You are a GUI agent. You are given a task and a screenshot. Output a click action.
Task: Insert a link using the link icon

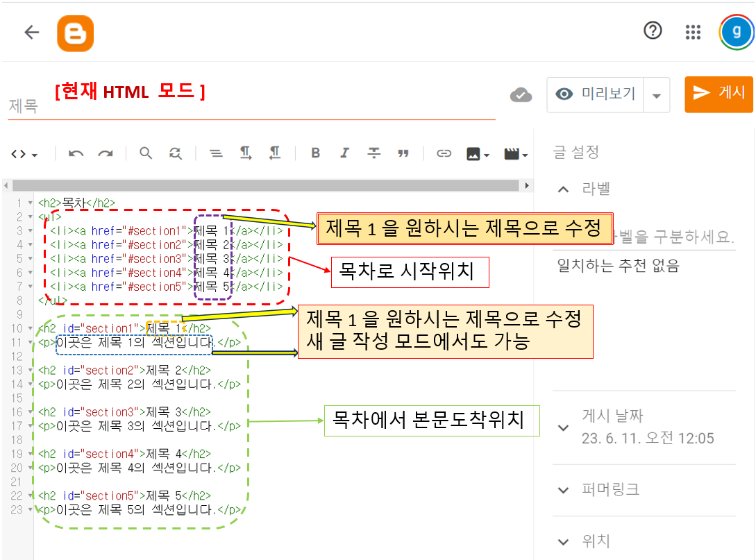(x=444, y=153)
